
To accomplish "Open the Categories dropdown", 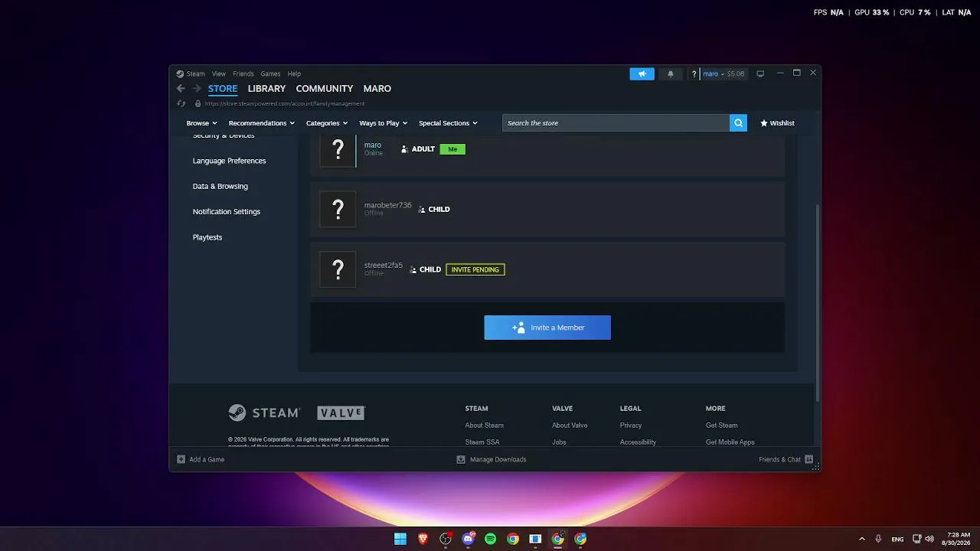I will click(x=327, y=123).
